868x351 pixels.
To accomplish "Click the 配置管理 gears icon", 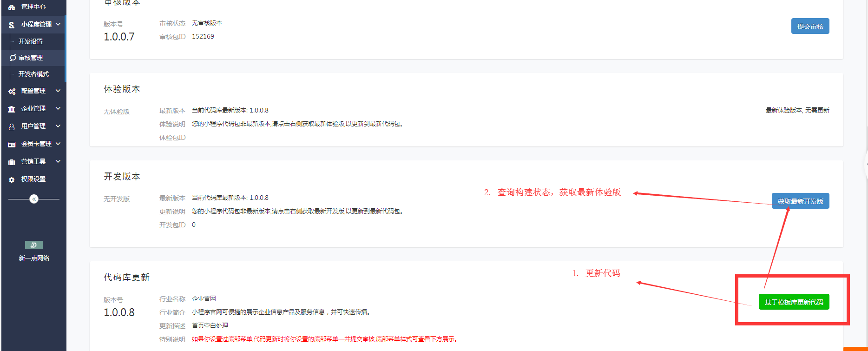I will (x=12, y=92).
